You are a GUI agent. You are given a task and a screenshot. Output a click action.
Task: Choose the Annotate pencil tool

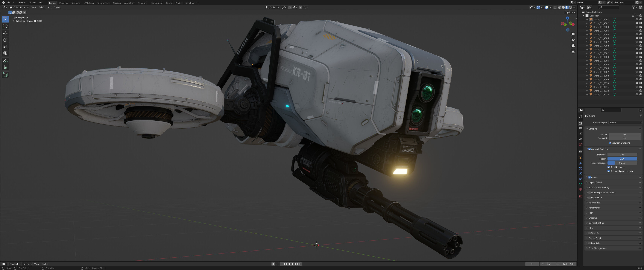(5, 61)
